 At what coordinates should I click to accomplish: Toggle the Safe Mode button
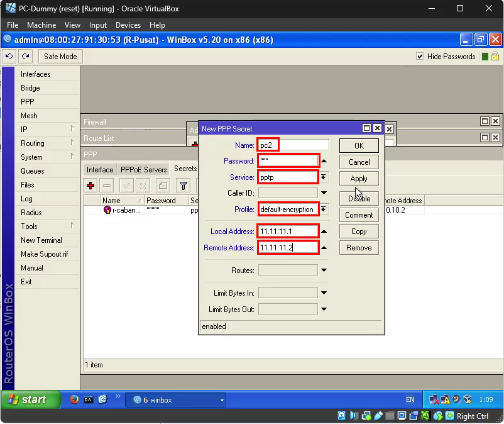[x=60, y=57]
